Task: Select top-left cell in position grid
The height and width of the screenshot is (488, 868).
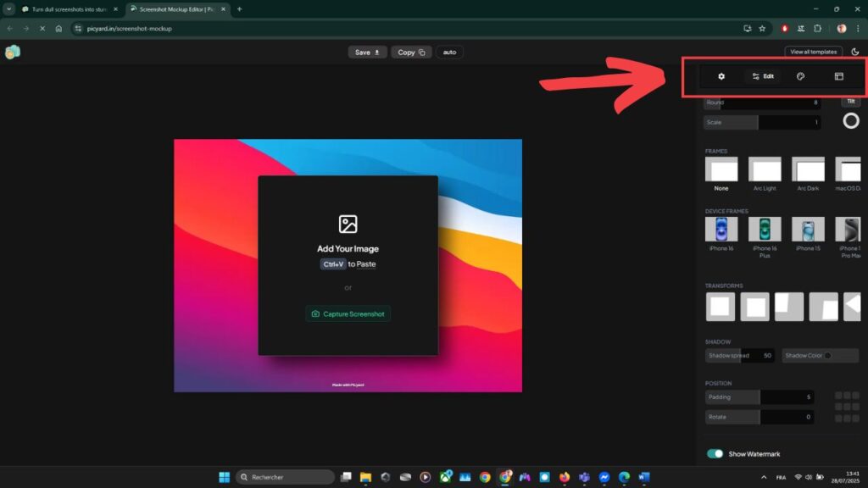Action: pyautogui.click(x=838, y=395)
